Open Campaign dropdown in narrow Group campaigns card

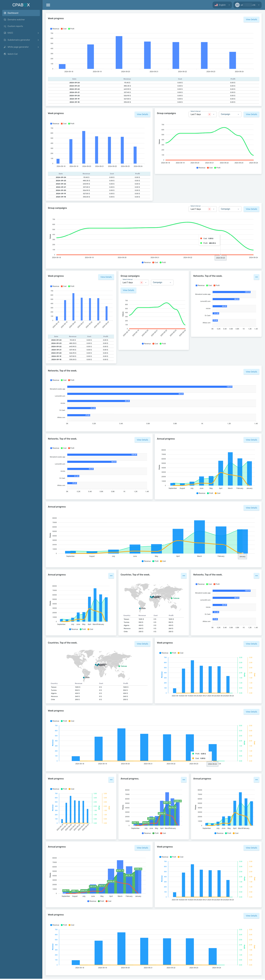162,282
